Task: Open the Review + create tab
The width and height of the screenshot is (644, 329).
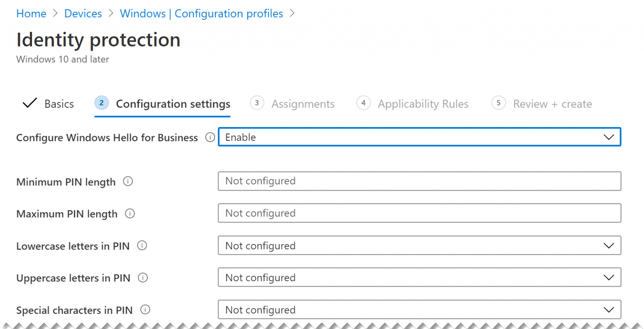Action: tap(552, 104)
